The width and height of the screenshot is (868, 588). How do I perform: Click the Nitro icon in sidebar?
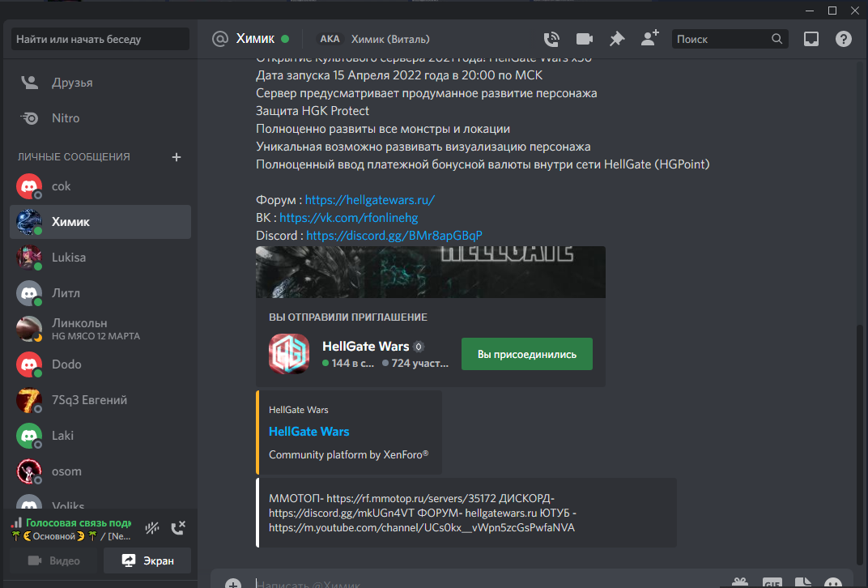point(29,118)
